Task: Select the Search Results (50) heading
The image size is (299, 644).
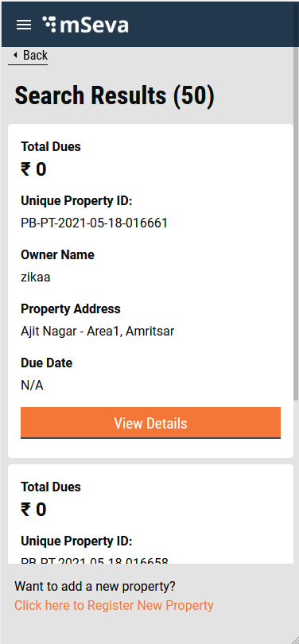Action: point(115,95)
